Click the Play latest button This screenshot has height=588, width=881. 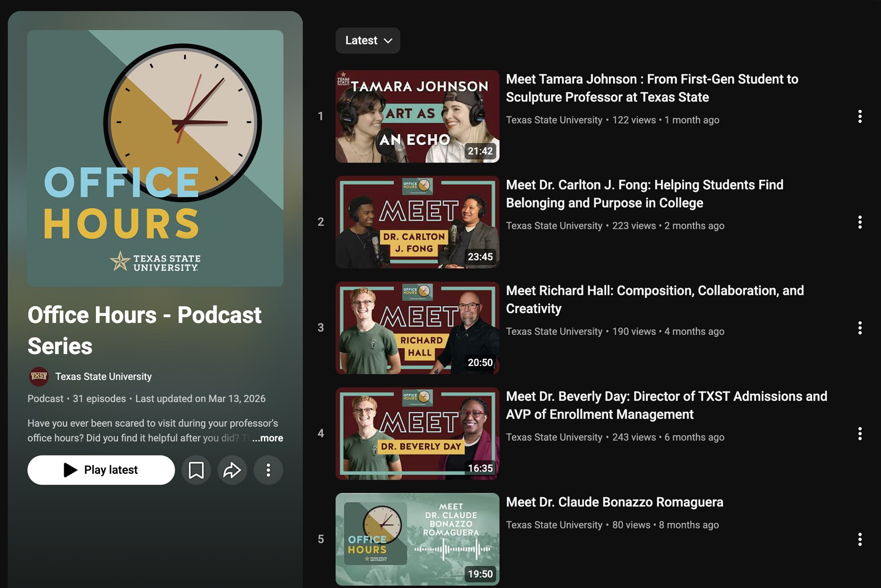[x=101, y=470]
